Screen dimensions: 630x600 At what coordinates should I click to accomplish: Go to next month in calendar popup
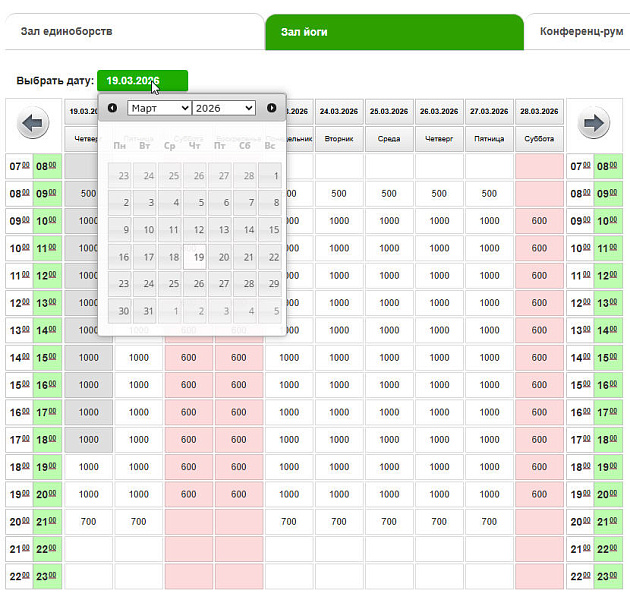(x=272, y=108)
